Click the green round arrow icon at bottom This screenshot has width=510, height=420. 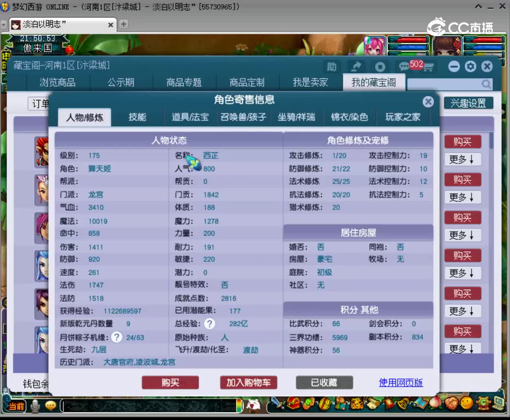[483, 403]
